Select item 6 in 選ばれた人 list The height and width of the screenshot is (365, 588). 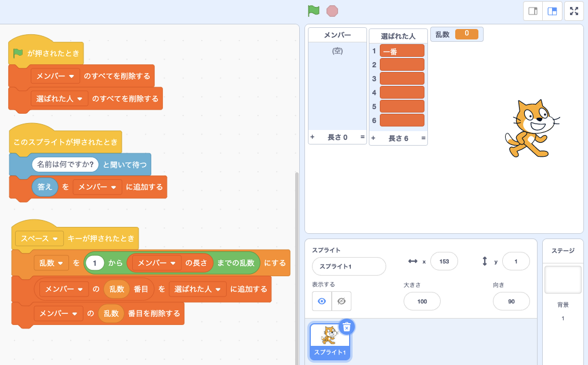coord(402,120)
